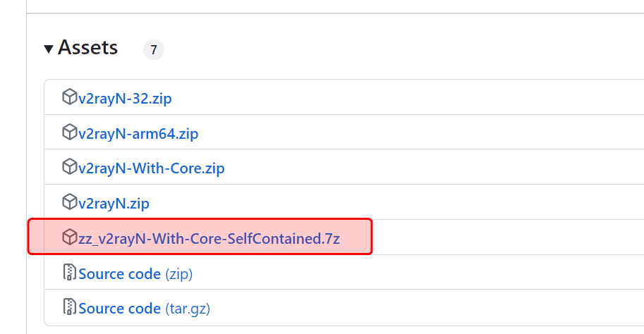
Task: Click empty space in the v2rayN-32.zip row
Action: [423, 98]
